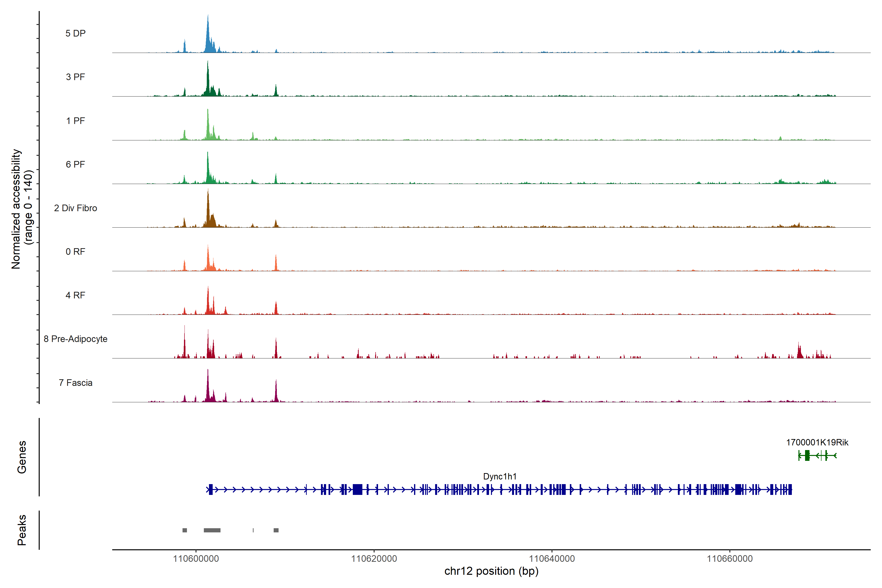
Task: Click the leftmost gray peak box
Action: pos(184,530)
